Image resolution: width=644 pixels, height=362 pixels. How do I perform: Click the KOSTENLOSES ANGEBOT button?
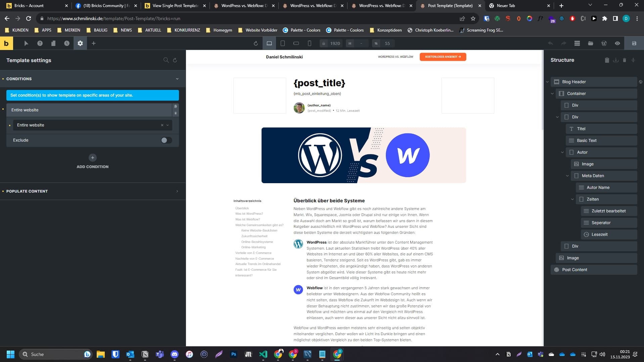click(x=443, y=57)
